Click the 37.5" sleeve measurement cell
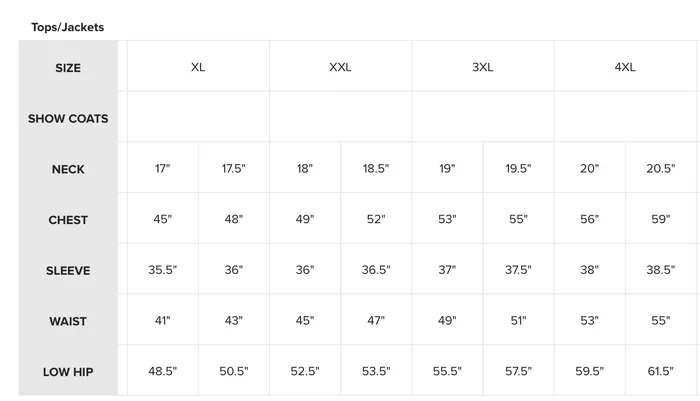 (x=518, y=270)
